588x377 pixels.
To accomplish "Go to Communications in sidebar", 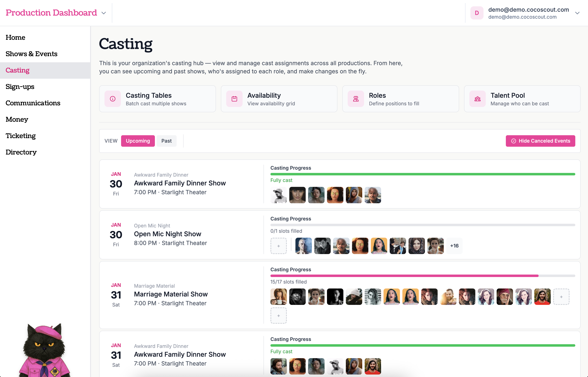I will 33,103.
